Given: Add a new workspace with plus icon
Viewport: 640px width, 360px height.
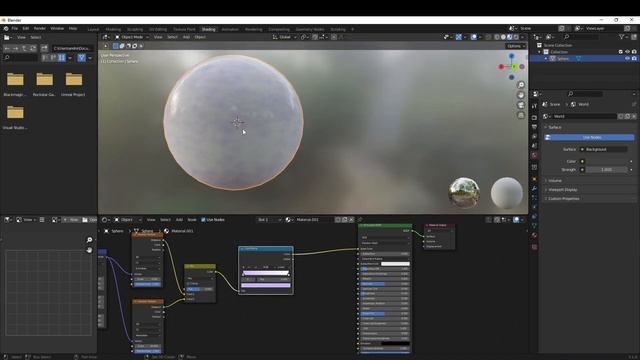Looking at the screenshot, I should pyautogui.click(x=352, y=29).
